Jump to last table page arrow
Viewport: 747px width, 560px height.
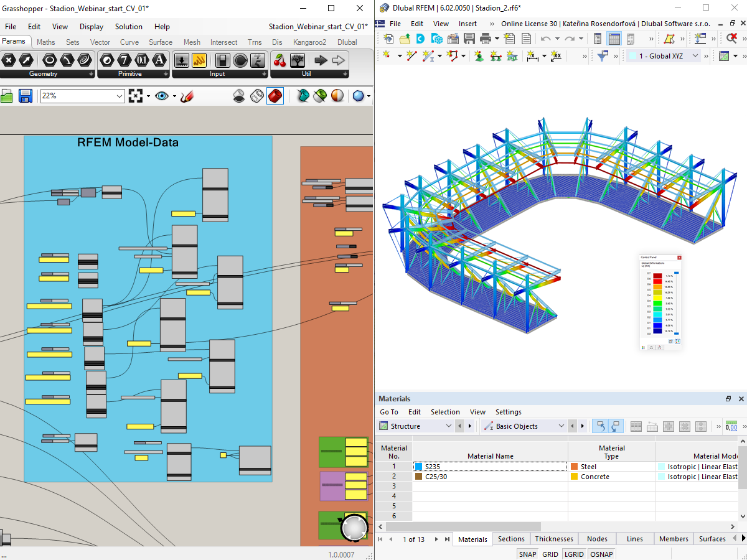[446, 539]
